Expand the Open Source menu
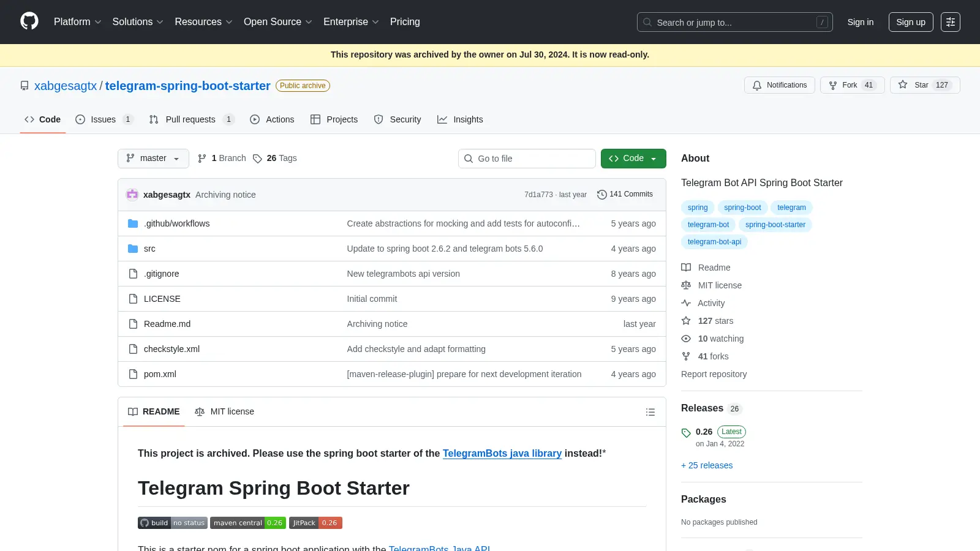980x551 pixels. (x=278, y=21)
